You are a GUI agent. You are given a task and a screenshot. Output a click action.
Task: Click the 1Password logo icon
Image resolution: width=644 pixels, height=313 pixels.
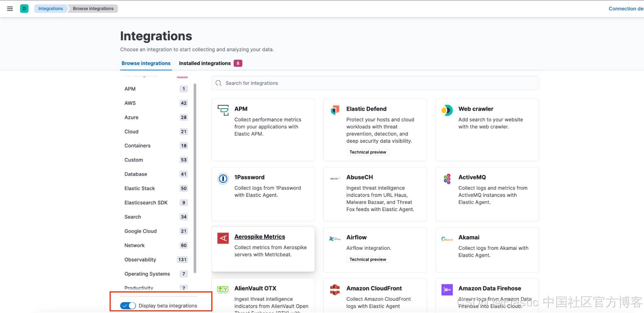coord(223,179)
